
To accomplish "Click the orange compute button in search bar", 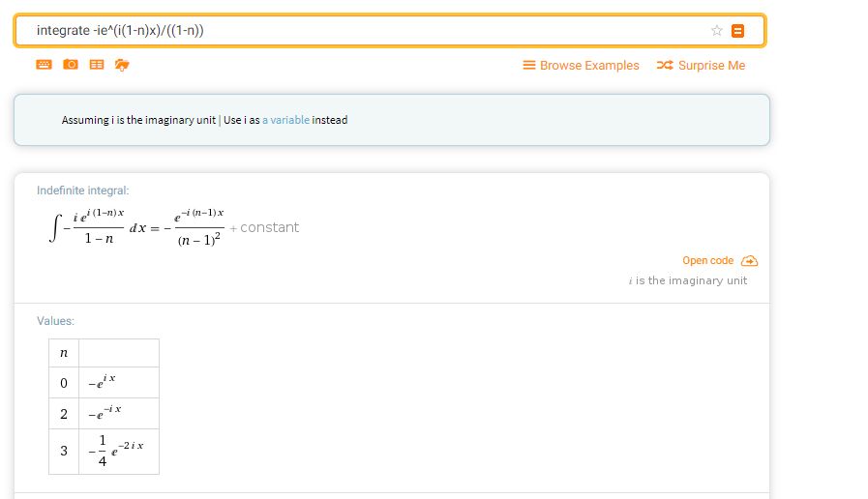I will (737, 30).
